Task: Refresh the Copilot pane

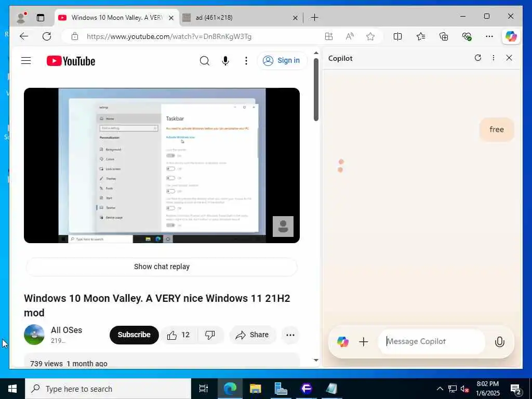Action: 478,58
